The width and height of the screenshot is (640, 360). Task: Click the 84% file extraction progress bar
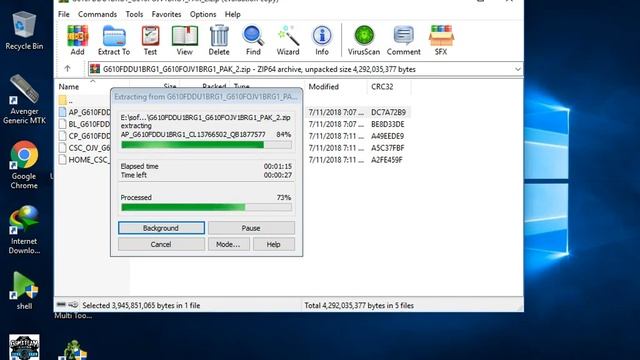pos(206,144)
